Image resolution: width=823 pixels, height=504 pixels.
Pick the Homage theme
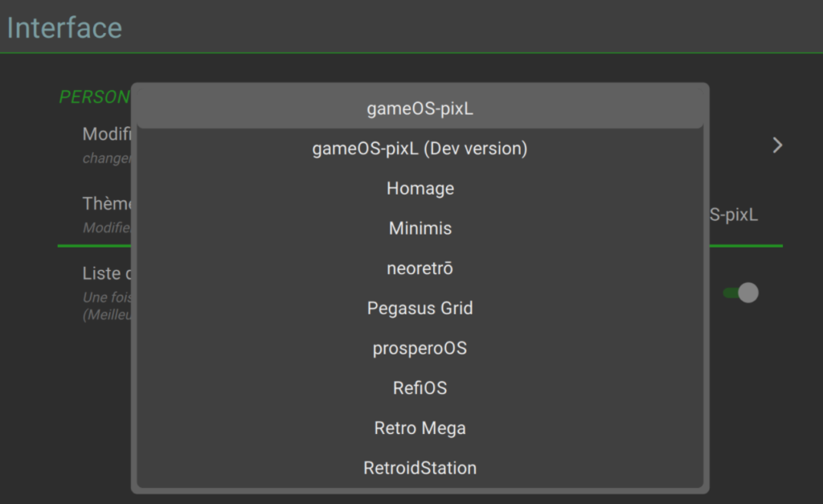pos(420,188)
